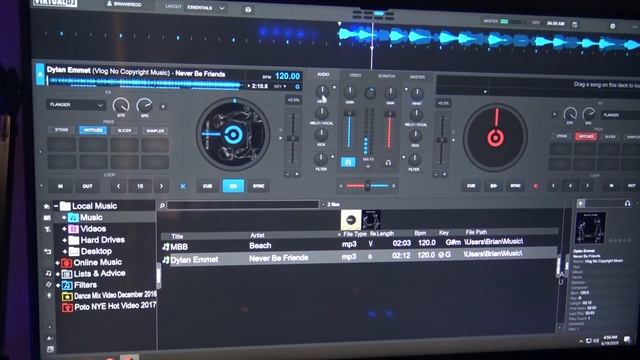Expand the Desktop node

(64, 251)
